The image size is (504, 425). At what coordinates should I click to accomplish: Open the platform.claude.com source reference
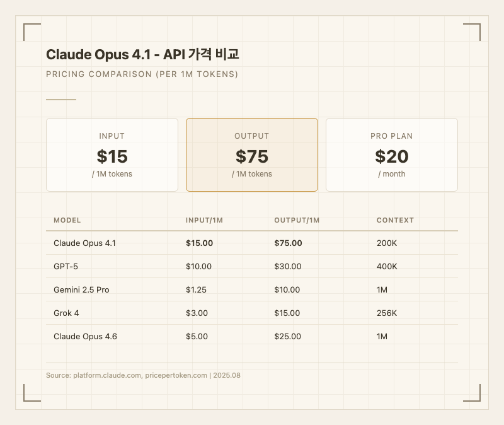click(106, 376)
